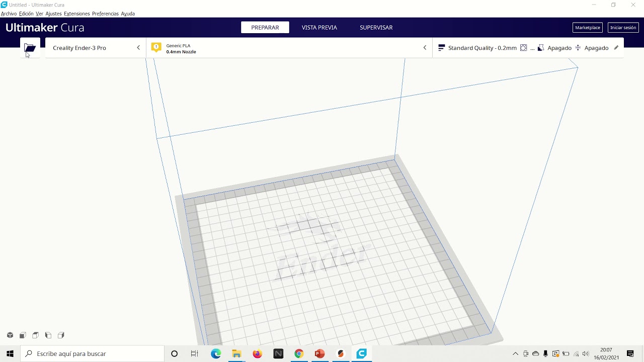This screenshot has height=362, width=644.
Task: Open the Edición menu
Action: 26,14
